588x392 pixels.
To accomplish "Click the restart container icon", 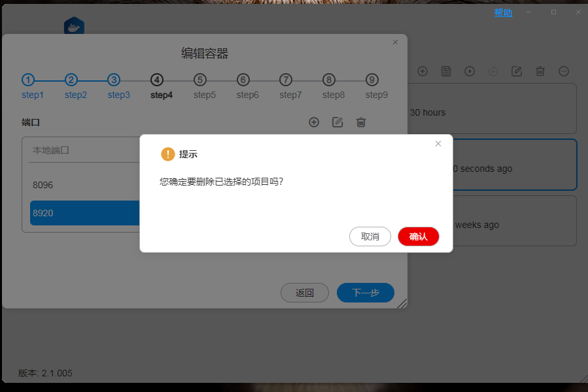I will coord(493,71).
